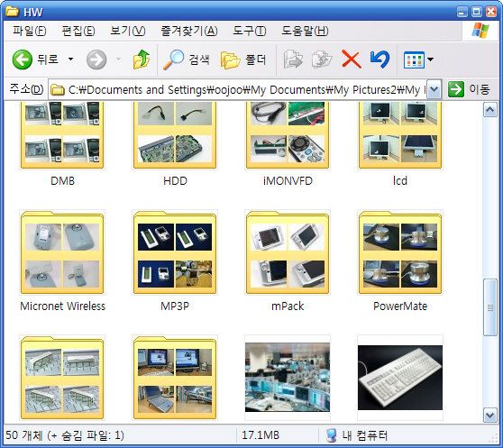Image resolution: width=503 pixels, height=448 pixels.
Task: Open the 도움말(H) menu
Action: [305, 31]
